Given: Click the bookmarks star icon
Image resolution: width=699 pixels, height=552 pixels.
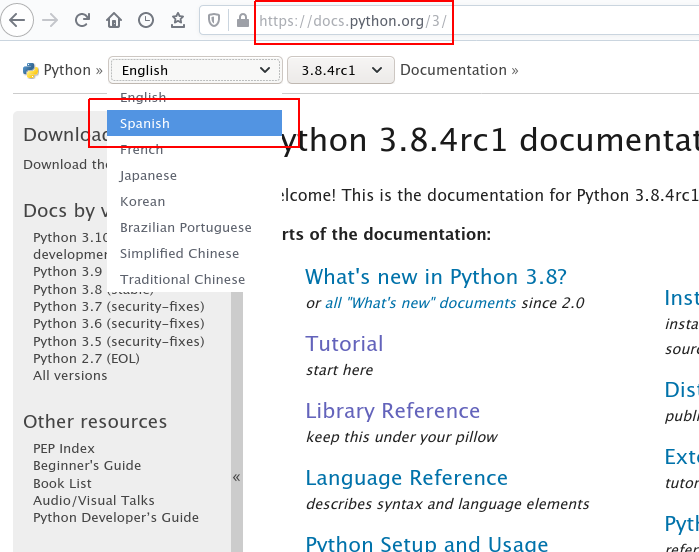Looking at the screenshot, I should [178, 20].
